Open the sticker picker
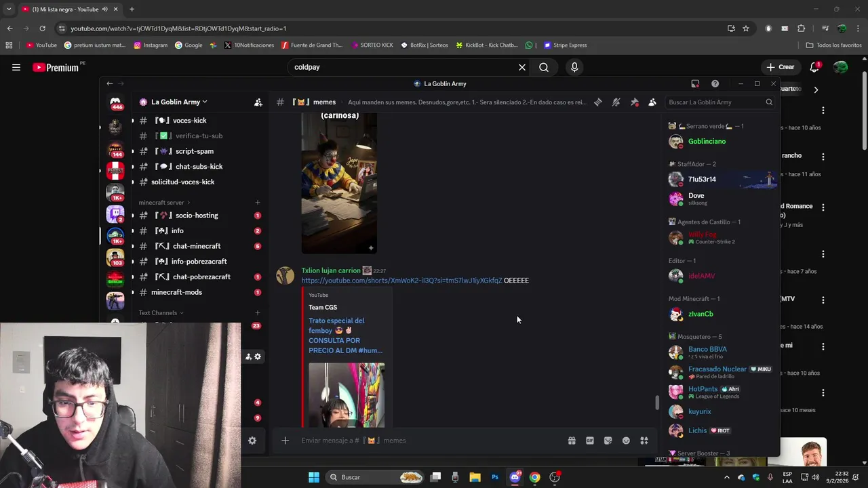Image resolution: width=868 pixels, height=488 pixels. [608, 441]
